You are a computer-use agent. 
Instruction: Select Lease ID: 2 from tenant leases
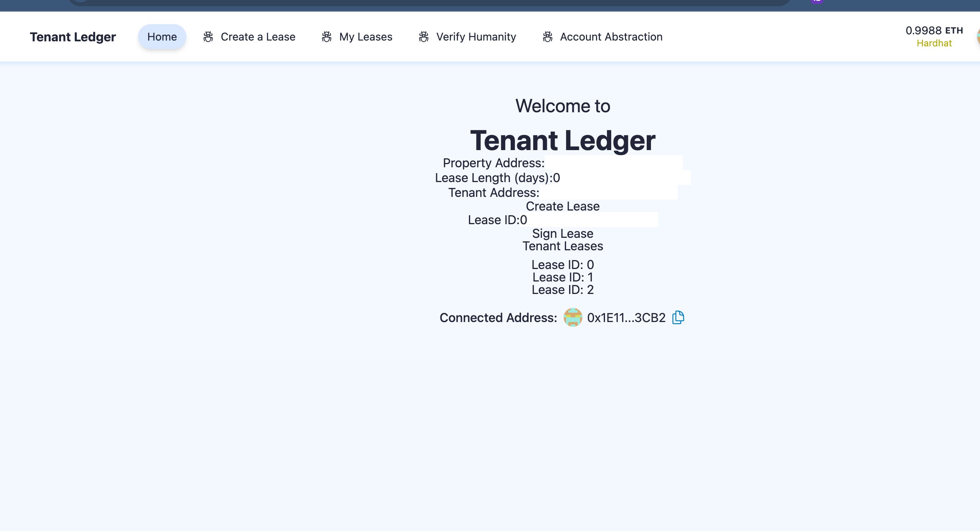[563, 290]
